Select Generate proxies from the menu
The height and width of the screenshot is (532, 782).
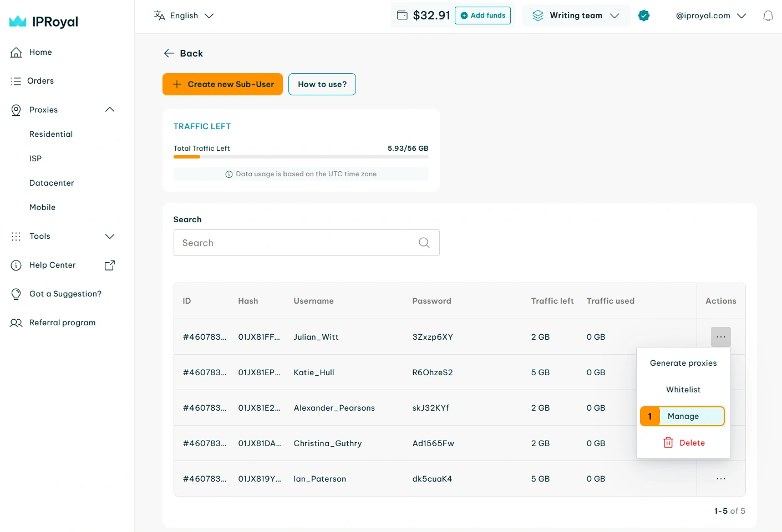pyautogui.click(x=683, y=363)
